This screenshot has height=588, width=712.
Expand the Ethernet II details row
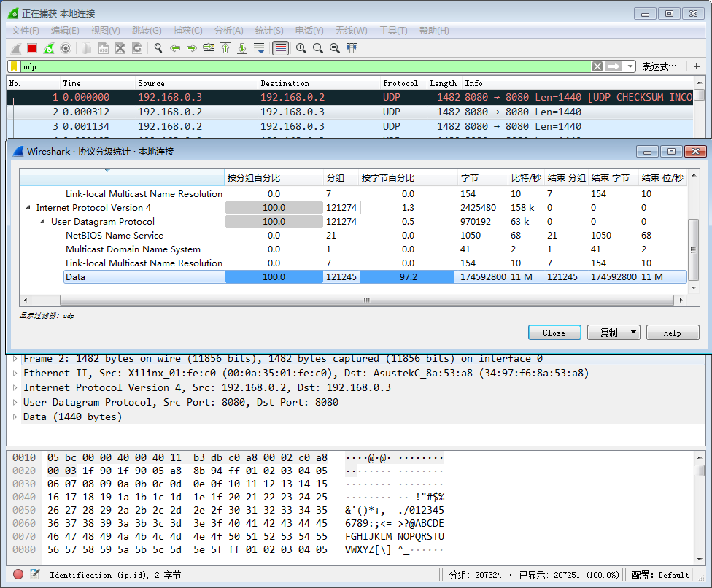(x=15, y=374)
